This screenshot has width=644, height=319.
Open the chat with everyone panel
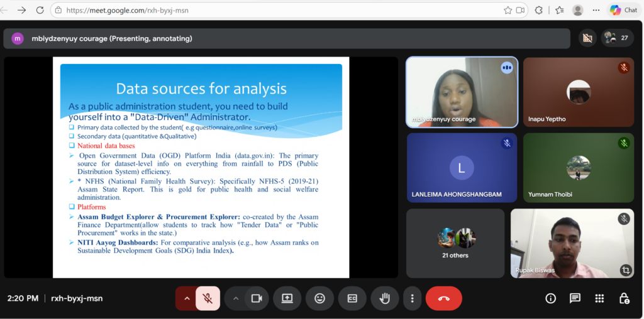[x=575, y=298]
